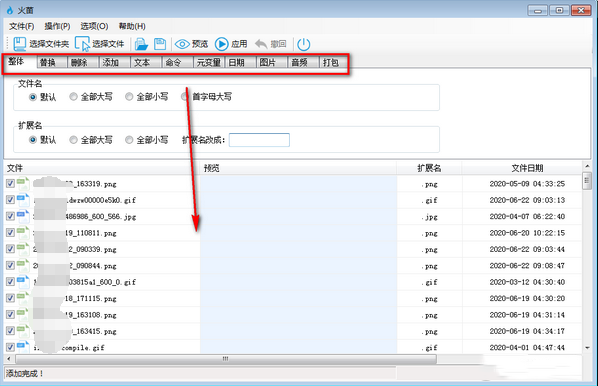Click the GIF file icon of compile.gif row
This screenshot has width=598, height=386.
(x=23, y=347)
